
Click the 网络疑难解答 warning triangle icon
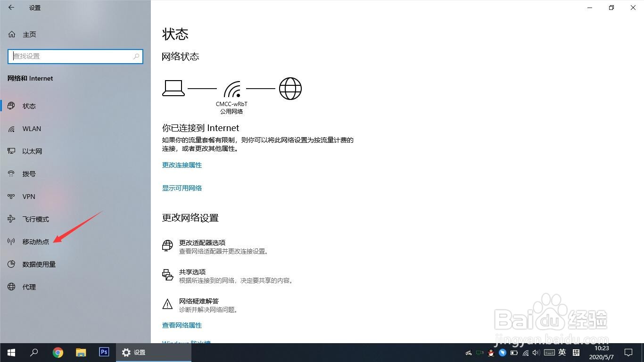point(167,304)
